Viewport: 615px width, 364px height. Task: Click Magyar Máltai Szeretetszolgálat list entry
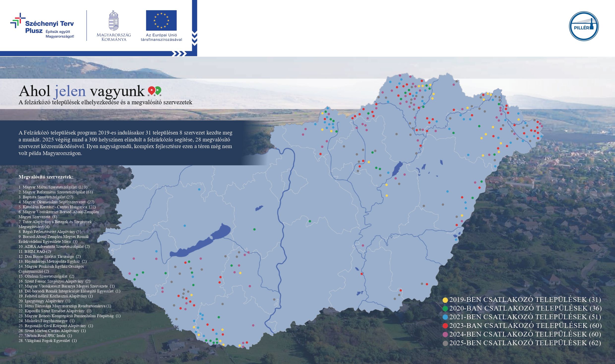point(53,187)
